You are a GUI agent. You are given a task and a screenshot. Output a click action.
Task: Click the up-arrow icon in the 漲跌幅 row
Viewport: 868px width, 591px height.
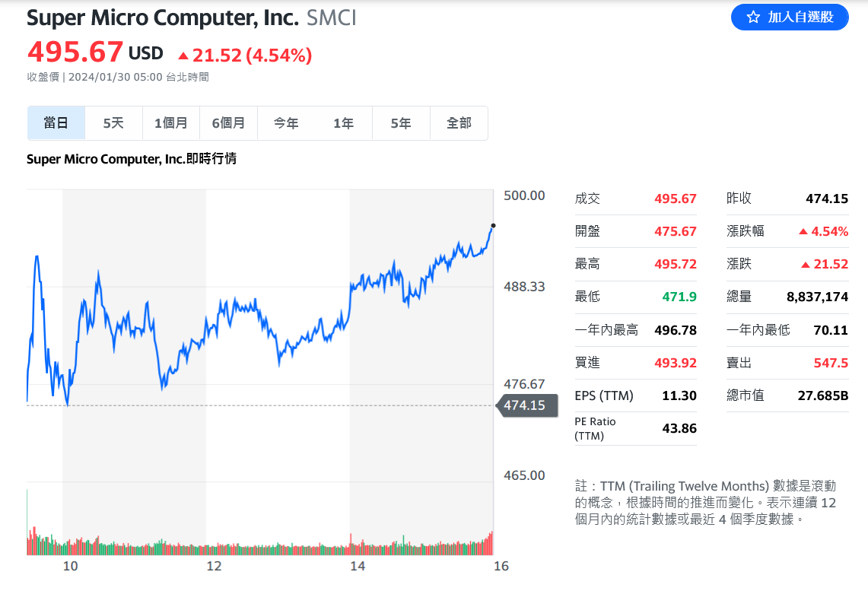[x=803, y=232]
